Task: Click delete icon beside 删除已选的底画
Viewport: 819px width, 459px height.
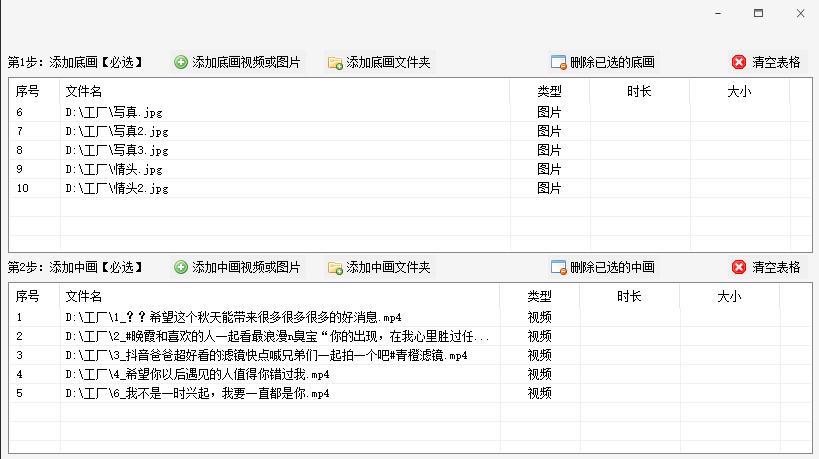Action: pyautogui.click(x=558, y=62)
